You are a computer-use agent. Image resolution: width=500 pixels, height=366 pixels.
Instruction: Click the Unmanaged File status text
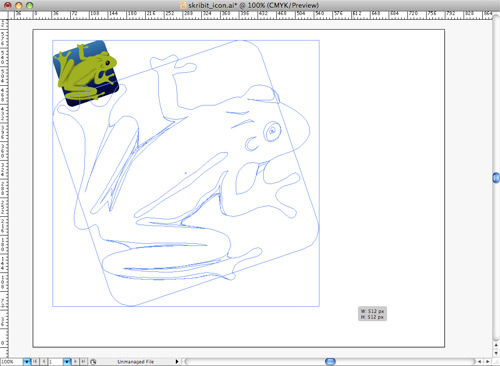[136, 362]
